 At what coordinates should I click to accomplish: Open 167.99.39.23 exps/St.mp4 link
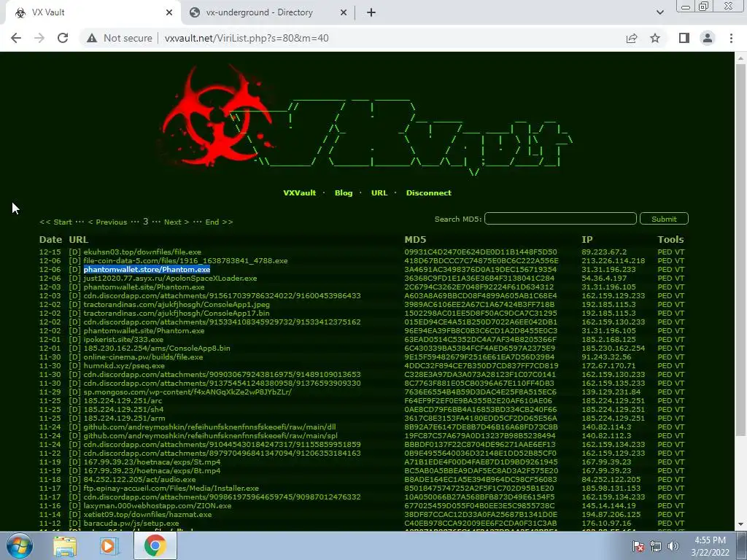(152, 462)
